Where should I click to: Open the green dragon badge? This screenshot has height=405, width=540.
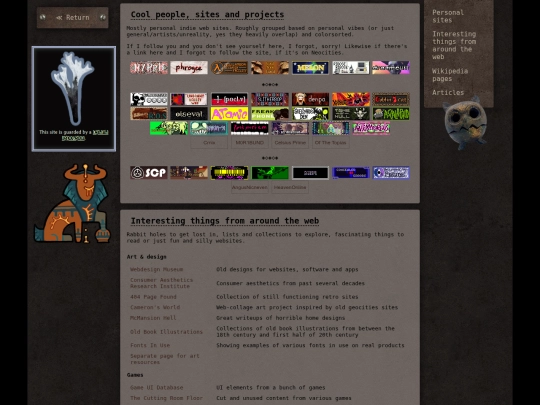270,173
